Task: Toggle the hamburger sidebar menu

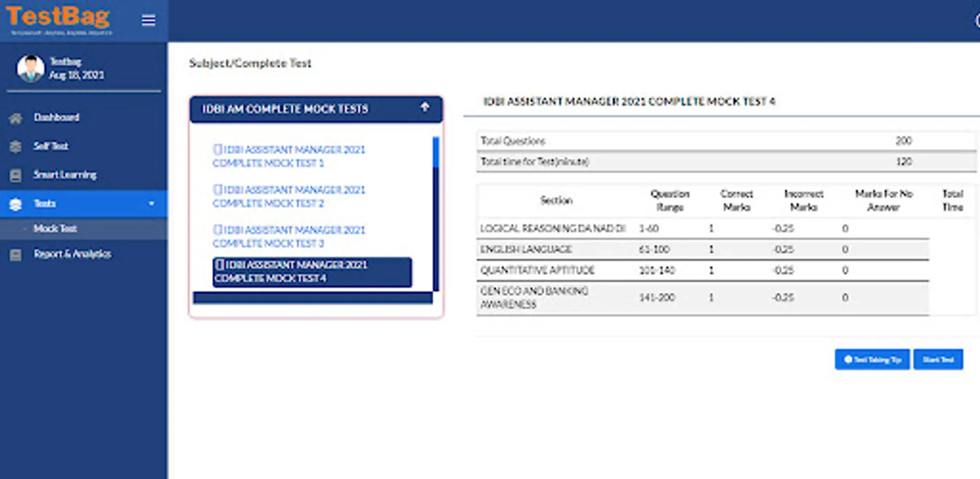Action: click(149, 20)
